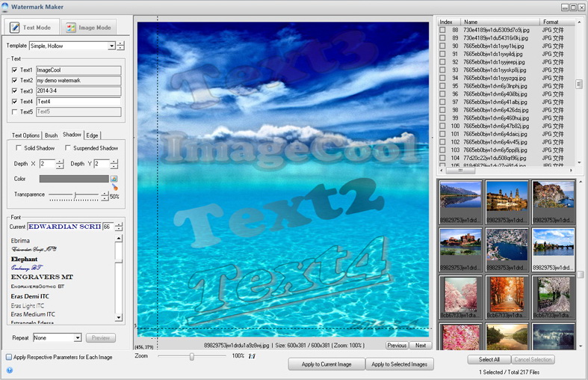The height and width of the screenshot is (380, 588).
Task: Enable the Text5 checkbox
Action: 15,111
